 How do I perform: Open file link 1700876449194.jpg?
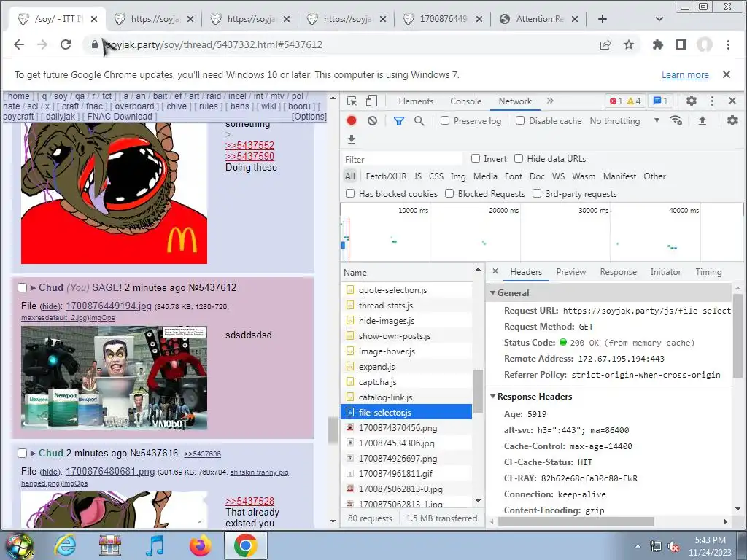pos(109,306)
